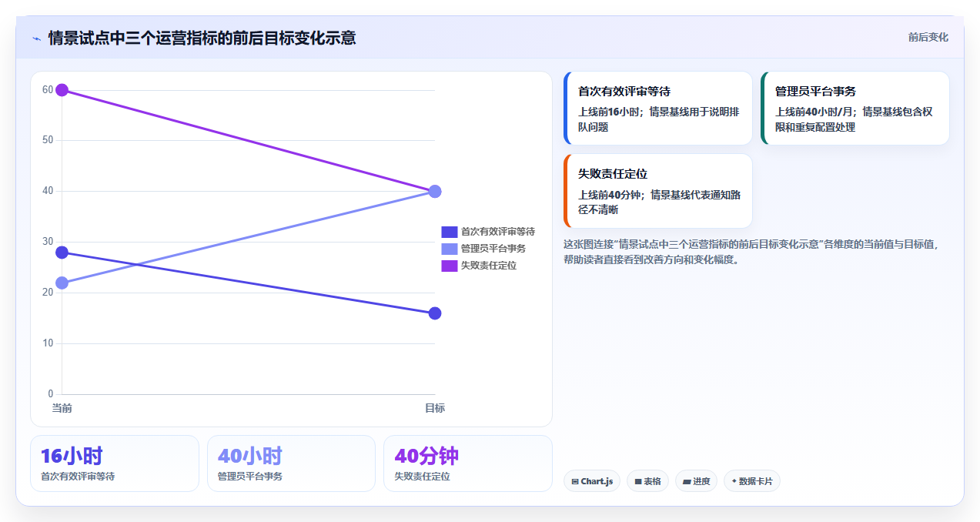
Task: Click the dark blue point at 28
Action: [x=62, y=253]
